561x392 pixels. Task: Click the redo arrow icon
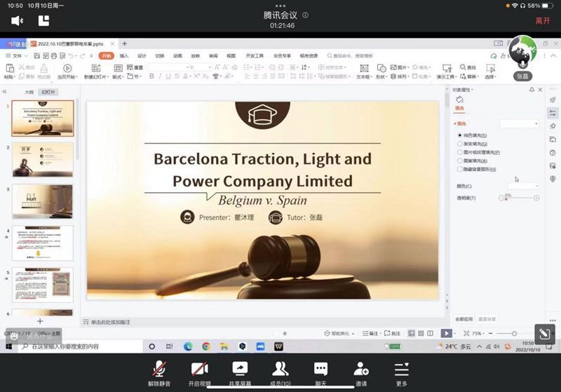pyautogui.click(x=83, y=56)
